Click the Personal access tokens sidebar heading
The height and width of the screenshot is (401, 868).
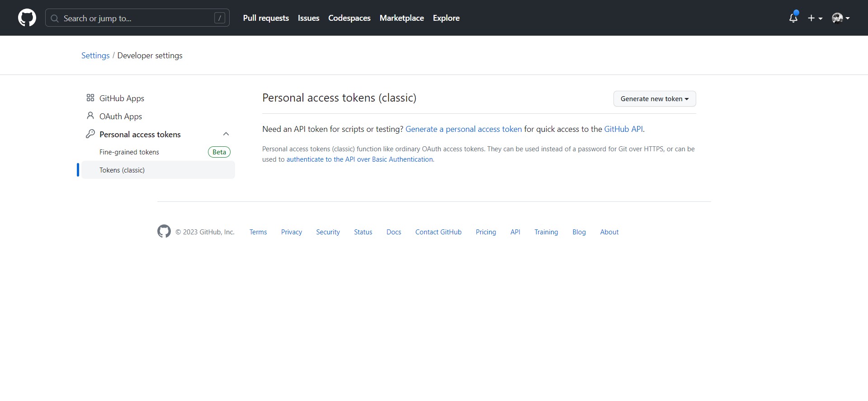coord(140,135)
